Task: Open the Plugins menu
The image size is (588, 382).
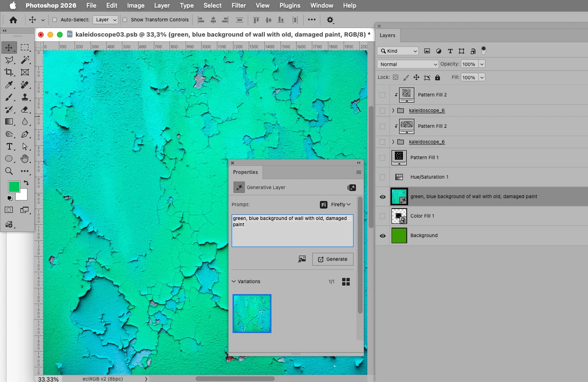Action: tap(289, 6)
